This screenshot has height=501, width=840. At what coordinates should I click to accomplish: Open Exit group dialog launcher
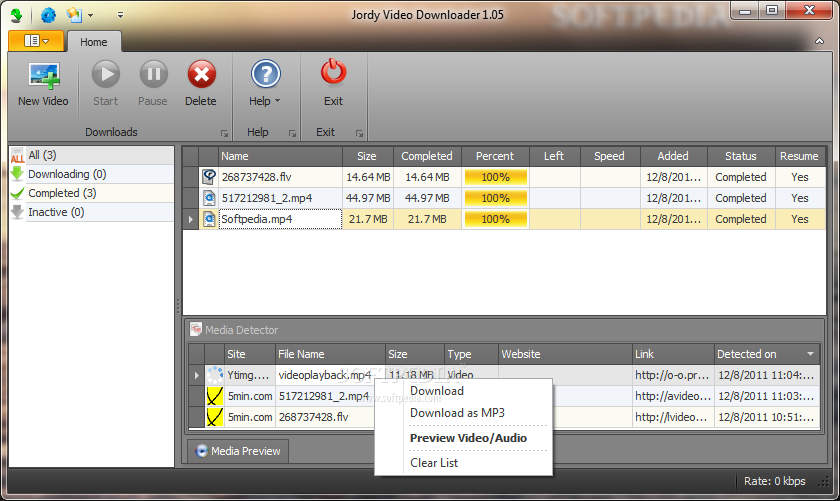click(359, 133)
